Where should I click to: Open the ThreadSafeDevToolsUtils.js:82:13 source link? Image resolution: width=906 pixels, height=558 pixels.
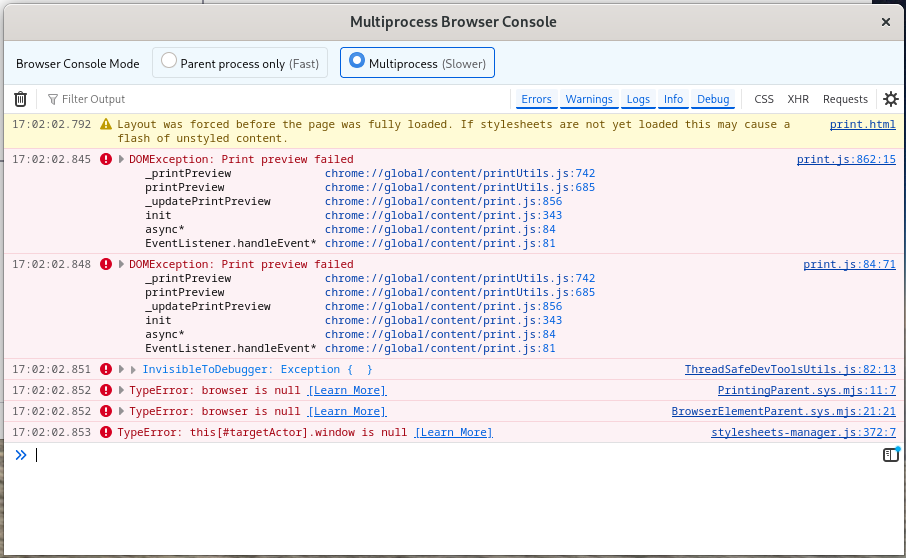coord(790,369)
